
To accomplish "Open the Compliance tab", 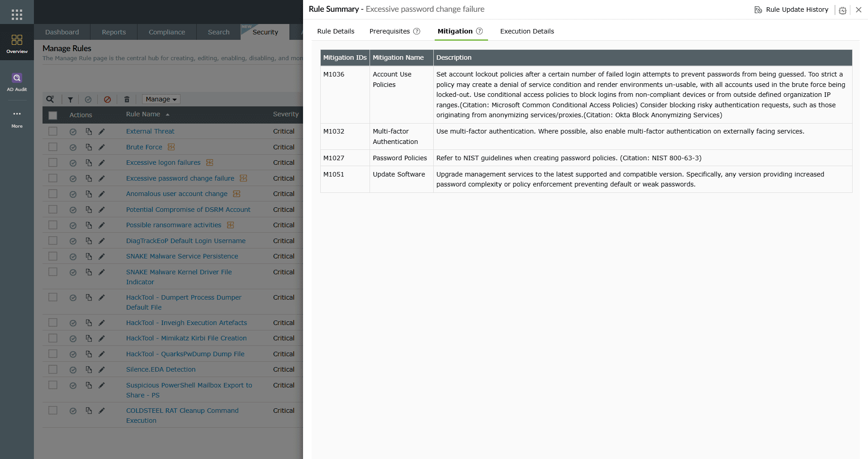I will 167,32.
